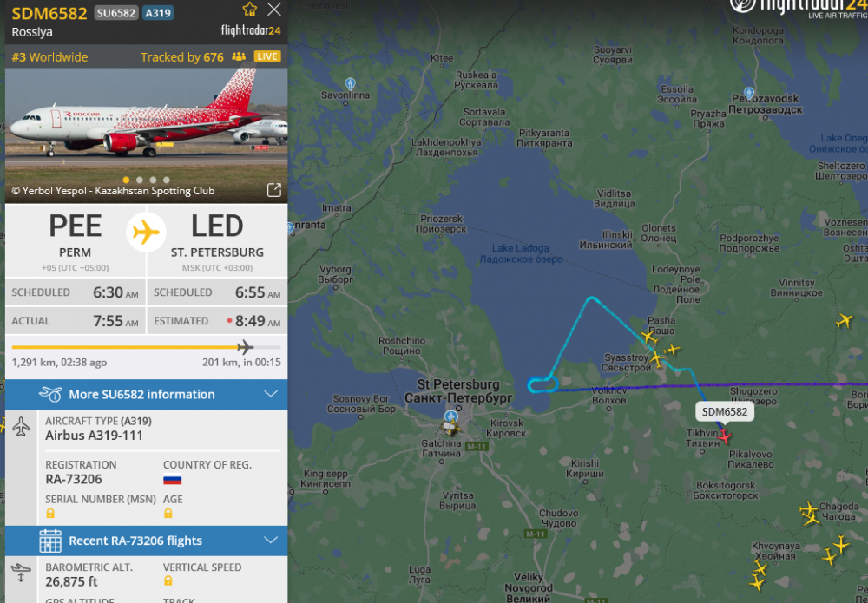Click the SU6582 flight number tag
This screenshot has width=868, height=603.
point(116,13)
